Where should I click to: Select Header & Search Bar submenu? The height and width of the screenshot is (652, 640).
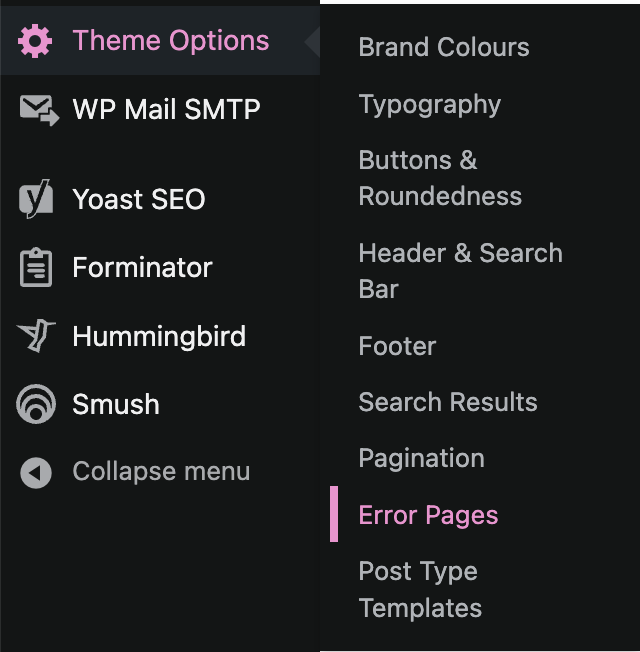tap(460, 271)
